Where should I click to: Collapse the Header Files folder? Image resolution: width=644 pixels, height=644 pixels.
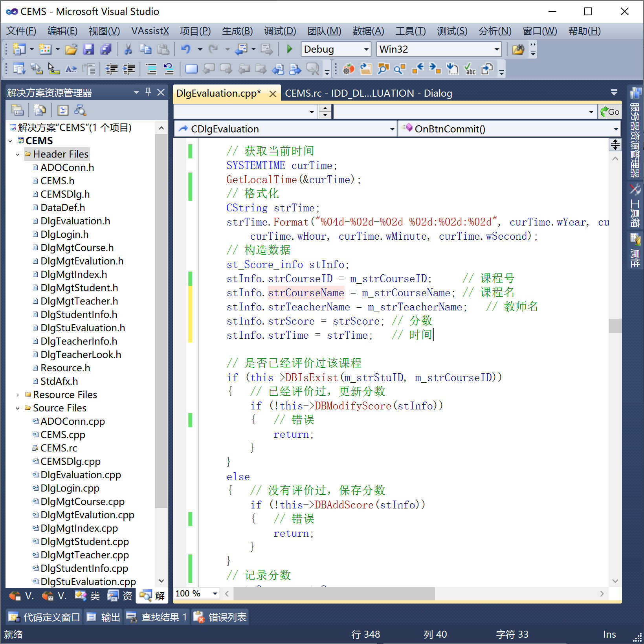(x=18, y=154)
